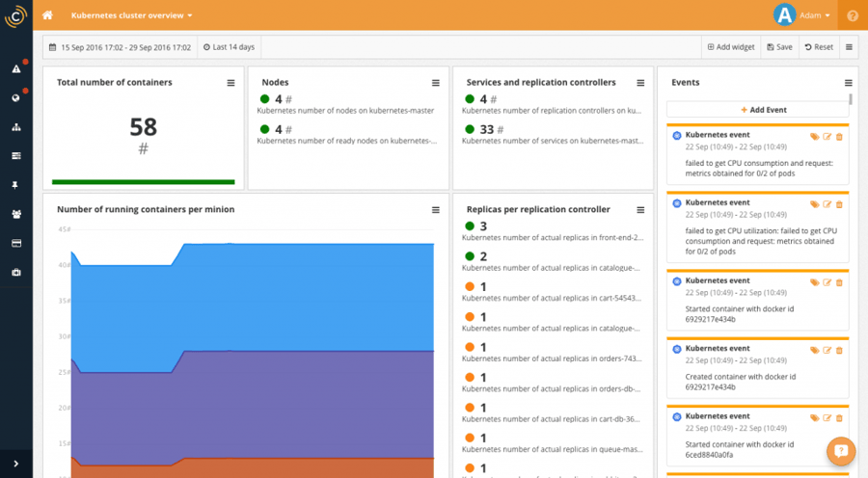Open the Nodes widget menu
This screenshot has height=478, width=868.
(436, 83)
